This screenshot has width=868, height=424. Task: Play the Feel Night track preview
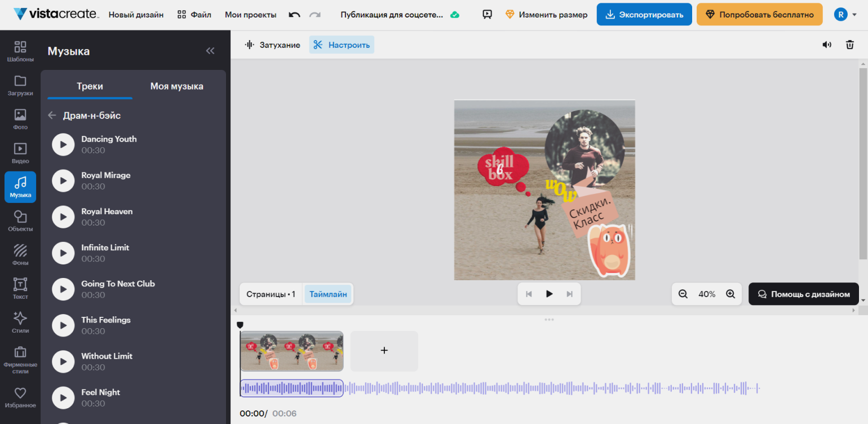point(63,397)
